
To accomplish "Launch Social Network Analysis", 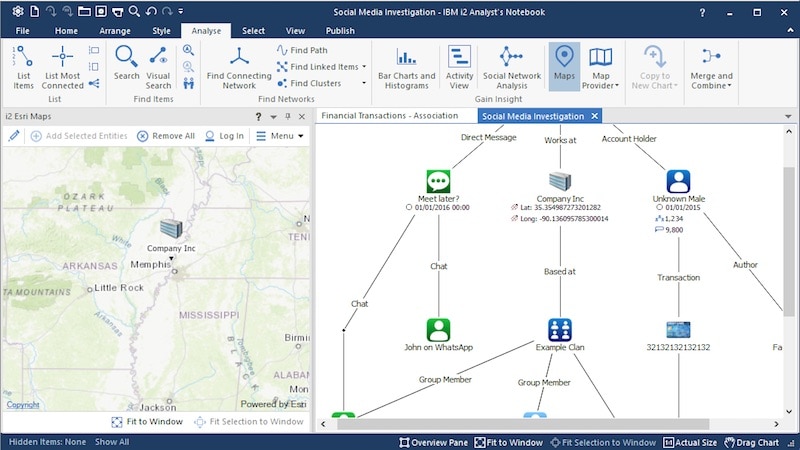I will [x=512, y=67].
